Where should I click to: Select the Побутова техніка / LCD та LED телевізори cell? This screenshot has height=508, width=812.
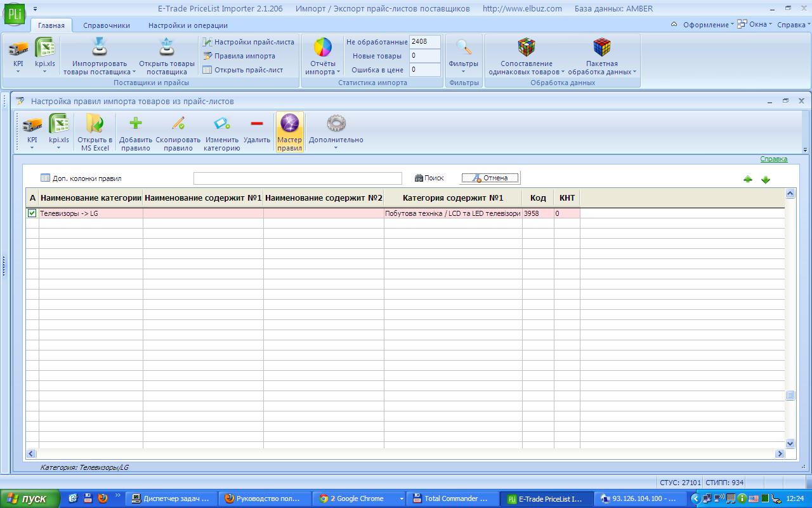[453, 213]
